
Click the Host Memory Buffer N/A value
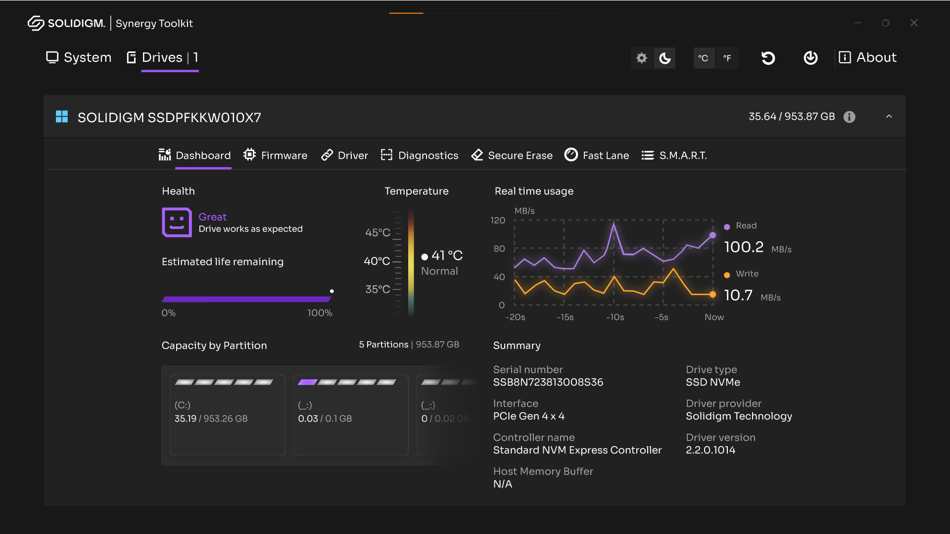502,484
